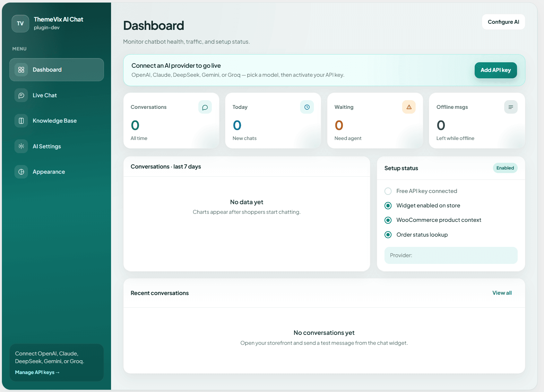The width and height of the screenshot is (544, 392).
Task: Click the Today card clock icon
Action: click(x=307, y=107)
